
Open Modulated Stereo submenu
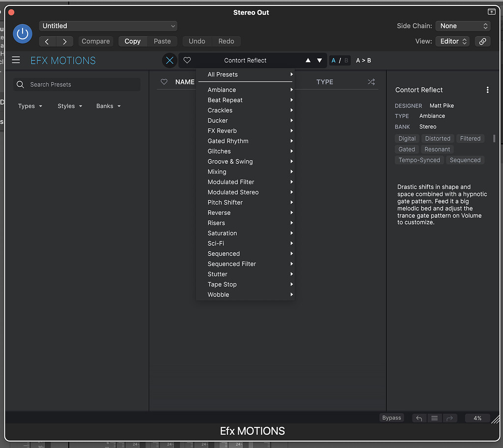click(x=246, y=192)
